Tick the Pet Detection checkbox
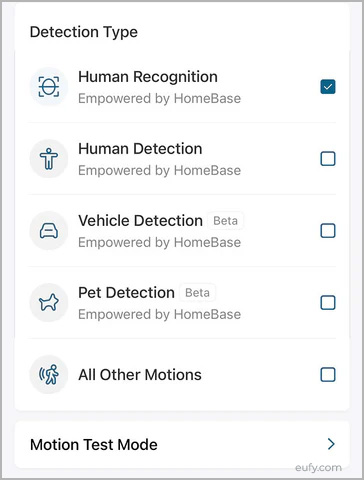This screenshot has height=480, width=364. [328, 303]
